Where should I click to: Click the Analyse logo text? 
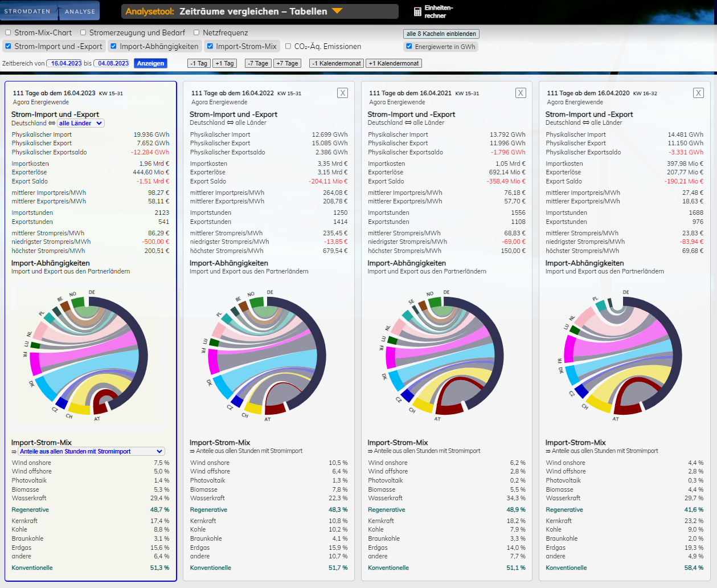[x=80, y=11]
